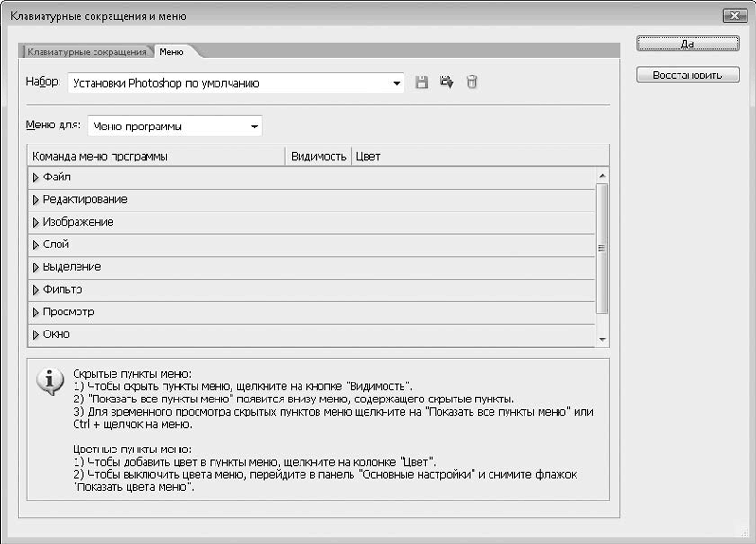Viewport: 756px width, 544px height.
Task: Expand the Редактирование menu group
Action: [x=36, y=200]
